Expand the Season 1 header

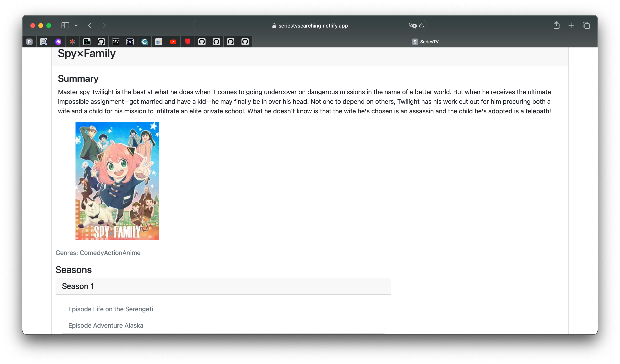(223, 286)
